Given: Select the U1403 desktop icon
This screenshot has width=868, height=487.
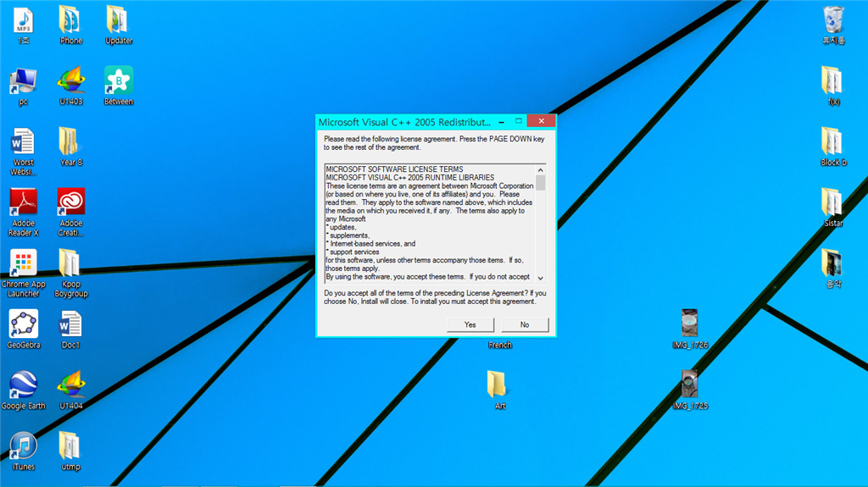Looking at the screenshot, I should click(71, 80).
